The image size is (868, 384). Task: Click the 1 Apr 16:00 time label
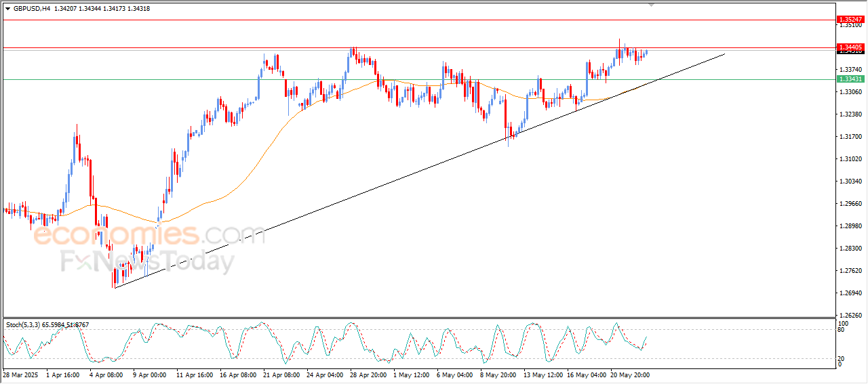(x=62, y=374)
